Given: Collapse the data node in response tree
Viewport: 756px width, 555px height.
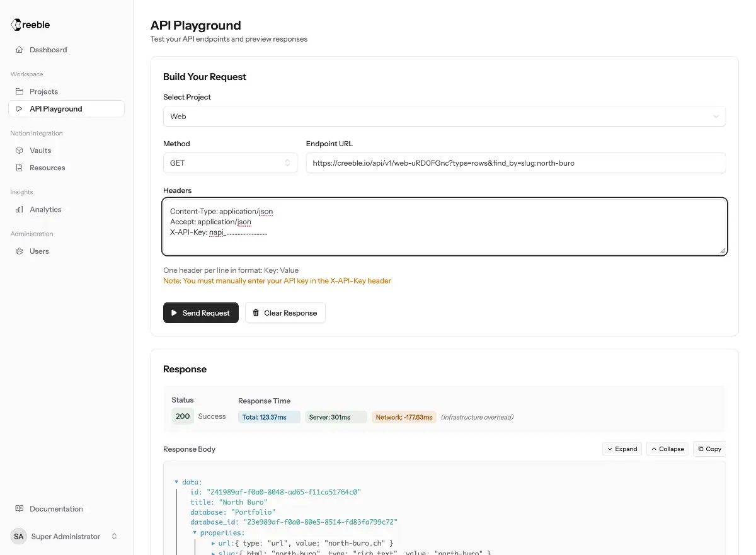Looking at the screenshot, I should (176, 482).
